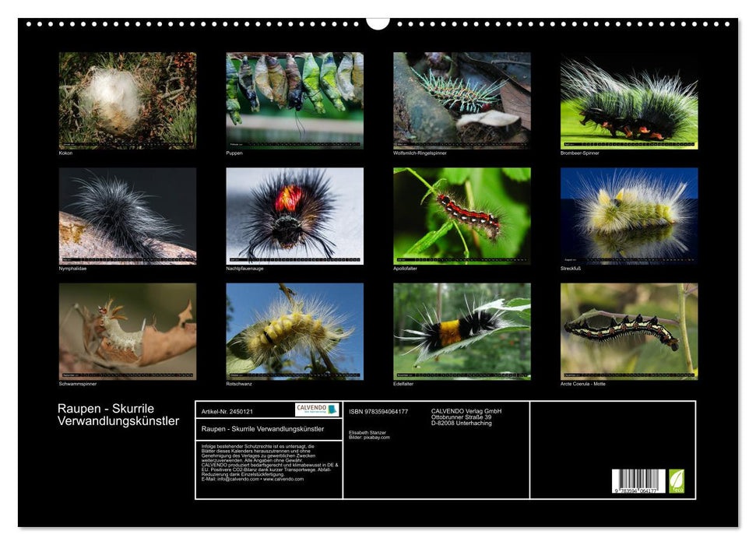Open the Brombeer-Spinner caterpillar image
The image size is (756, 545).
[629, 100]
